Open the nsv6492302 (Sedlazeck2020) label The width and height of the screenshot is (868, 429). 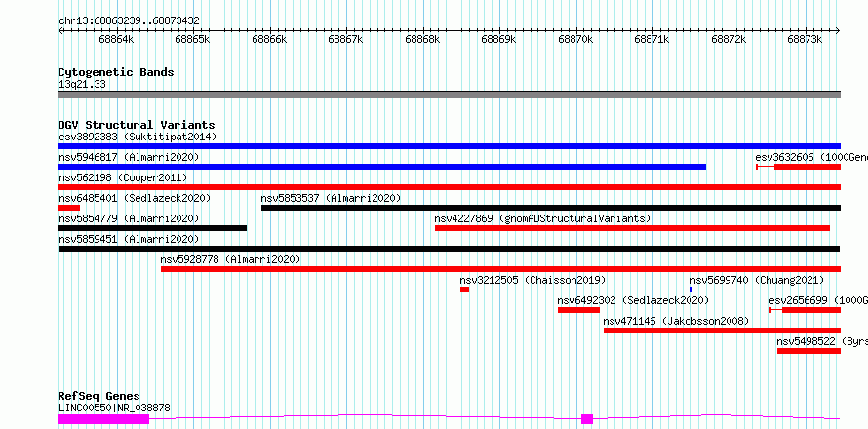(633, 300)
